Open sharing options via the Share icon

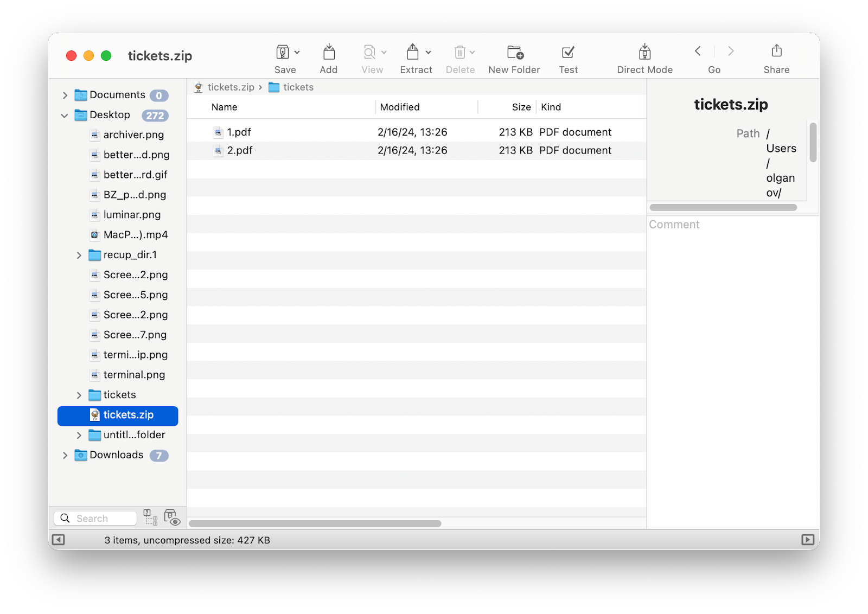coord(776,52)
